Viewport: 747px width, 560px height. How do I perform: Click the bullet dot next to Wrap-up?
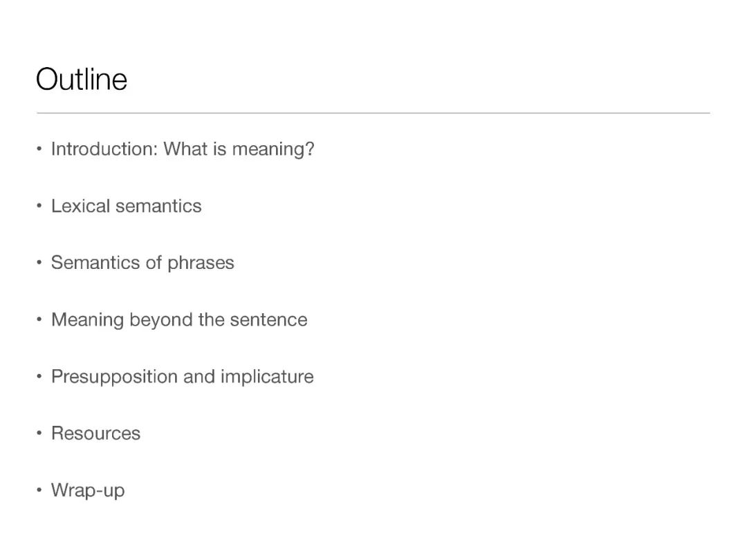click(39, 489)
